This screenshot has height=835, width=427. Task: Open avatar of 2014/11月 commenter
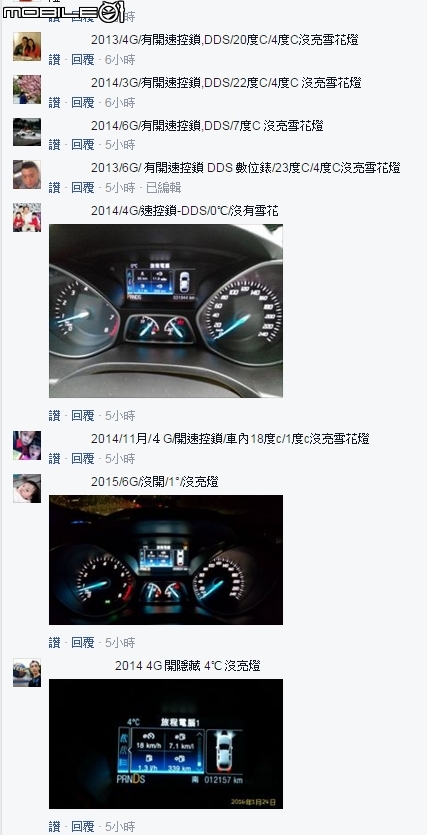click(27, 445)
